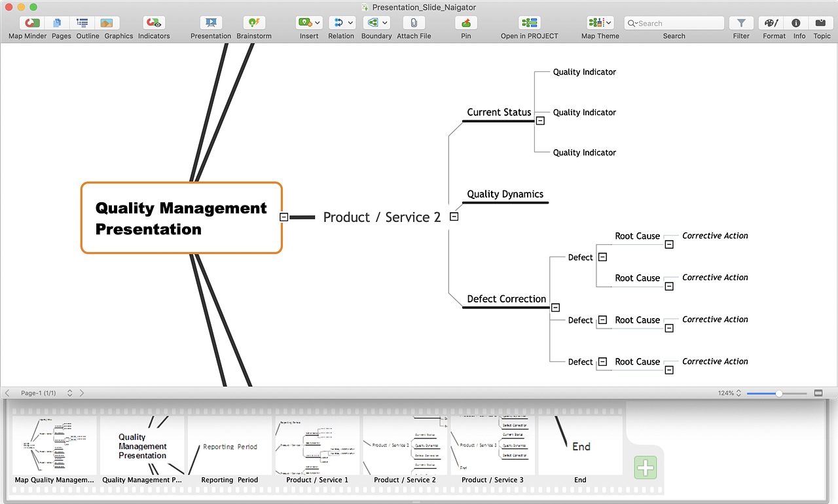Collapse the Current Status subtopics
This screenshot has width=838, height=504.
click(x=540, y=121)
